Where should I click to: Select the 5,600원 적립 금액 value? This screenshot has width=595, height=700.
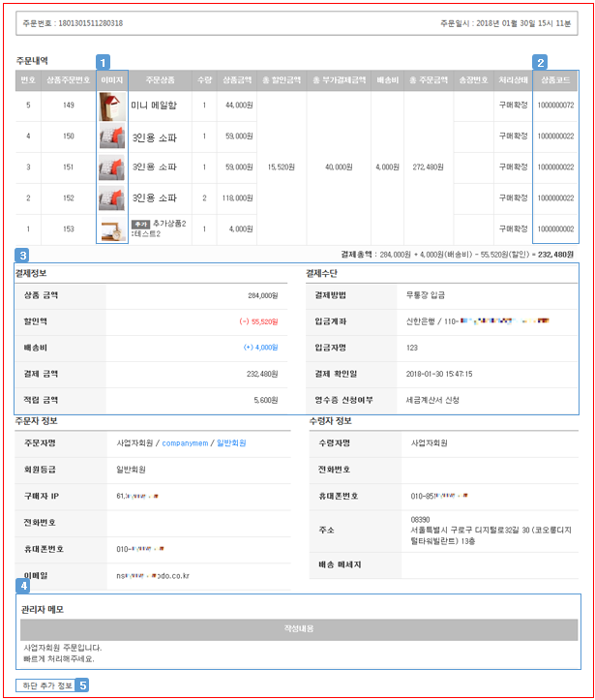(x=266, y=401)
